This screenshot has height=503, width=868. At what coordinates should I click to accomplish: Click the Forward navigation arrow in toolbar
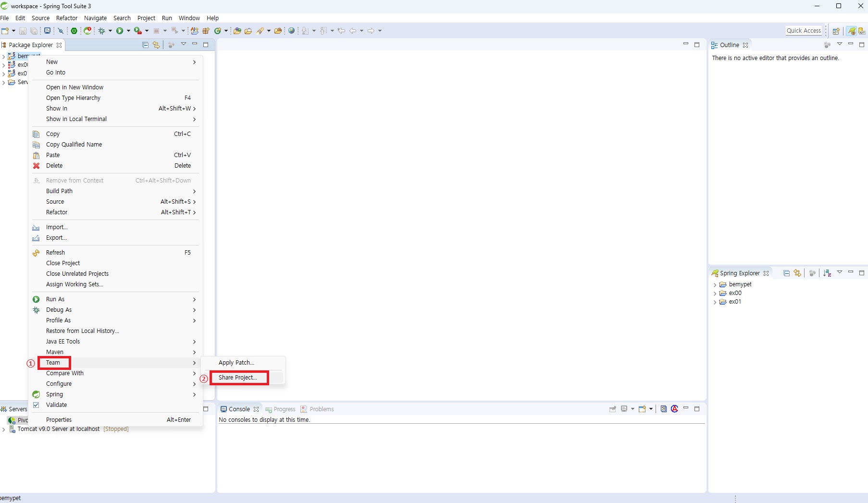(x=371, y=31)
